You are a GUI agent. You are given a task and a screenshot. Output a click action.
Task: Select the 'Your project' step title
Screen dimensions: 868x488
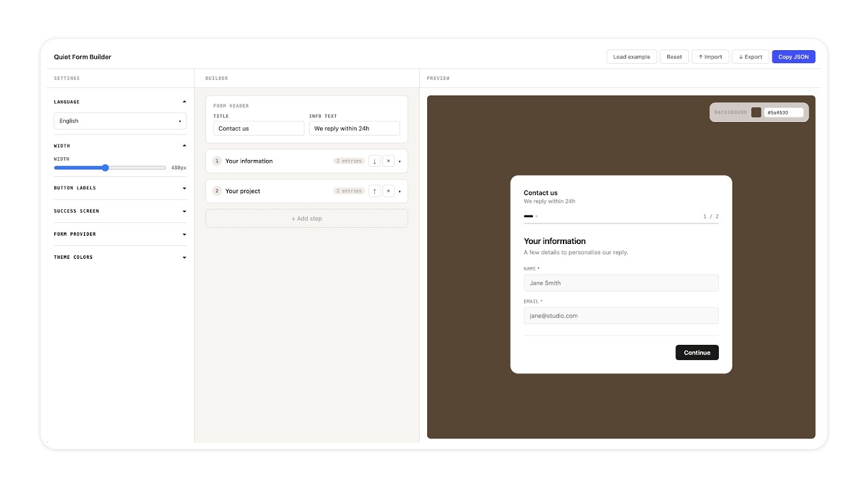(243, 191)
